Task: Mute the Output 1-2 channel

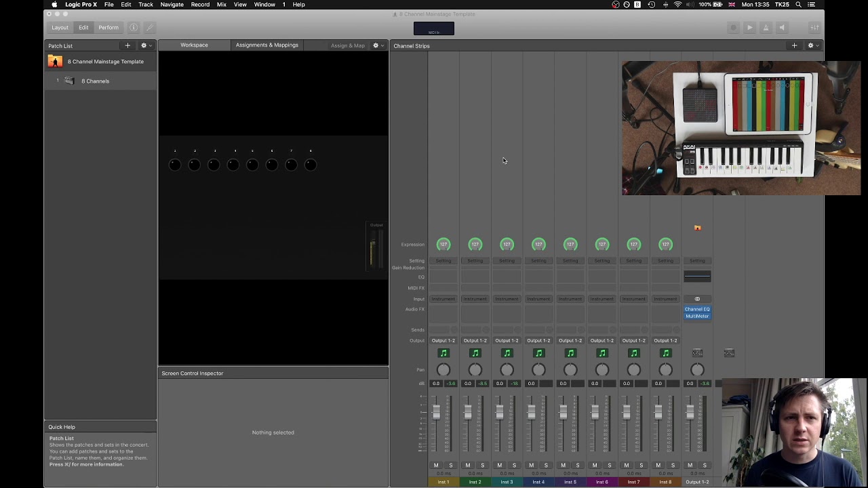Action: pos(690,466)
